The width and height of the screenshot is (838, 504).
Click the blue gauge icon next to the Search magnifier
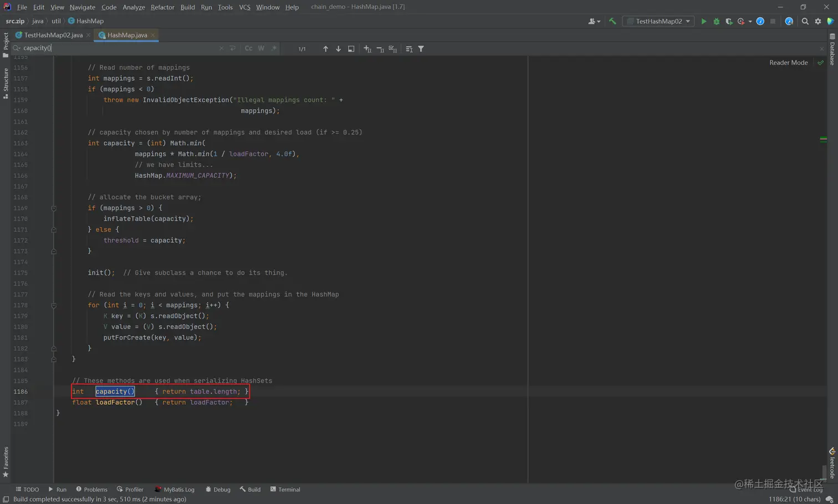[x=789, y=21]
